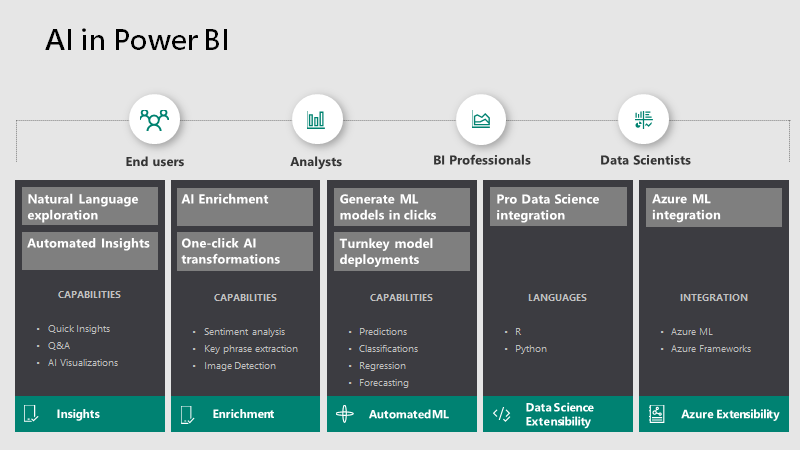Click the BI Professionals area chart icon

481,119
